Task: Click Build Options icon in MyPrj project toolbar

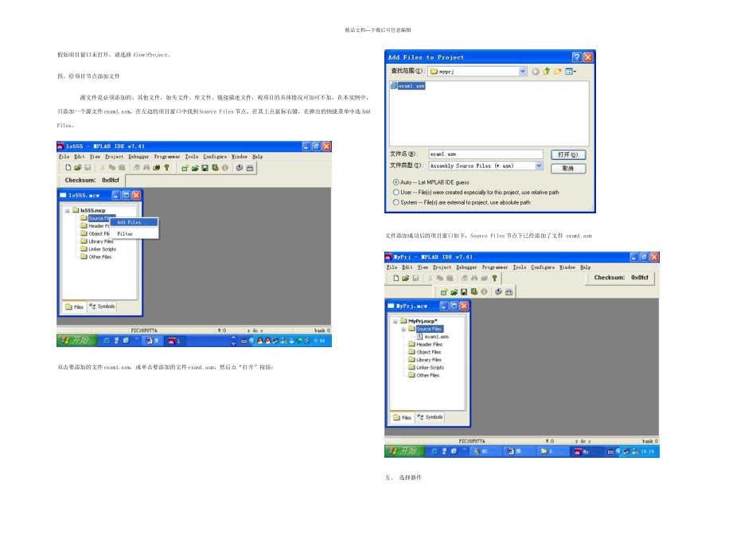Action: pos(474,292)
